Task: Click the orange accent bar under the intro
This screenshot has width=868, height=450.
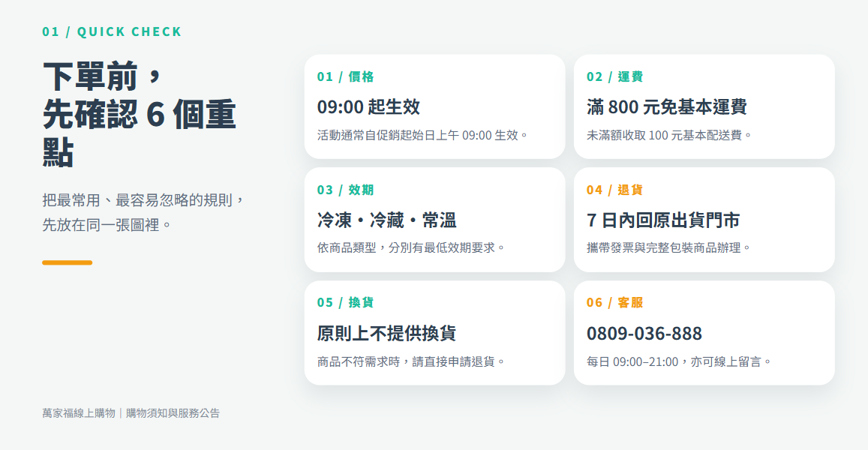Action: tap(67, 262)
